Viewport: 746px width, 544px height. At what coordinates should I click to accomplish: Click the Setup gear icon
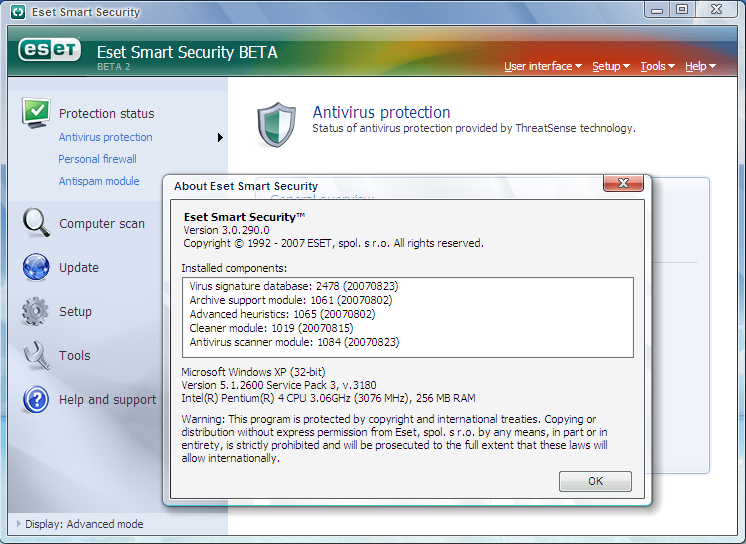tap(36, 311)
